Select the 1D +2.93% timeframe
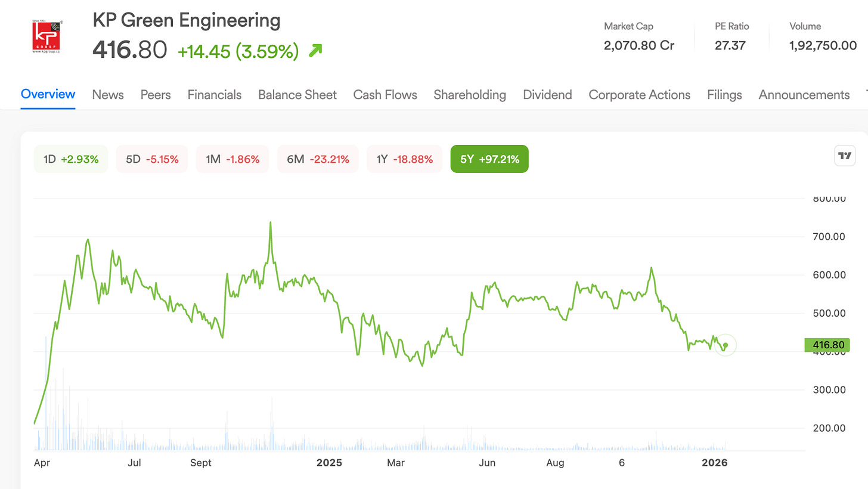This screenshot has height=489, width=868. click(71, 159)
